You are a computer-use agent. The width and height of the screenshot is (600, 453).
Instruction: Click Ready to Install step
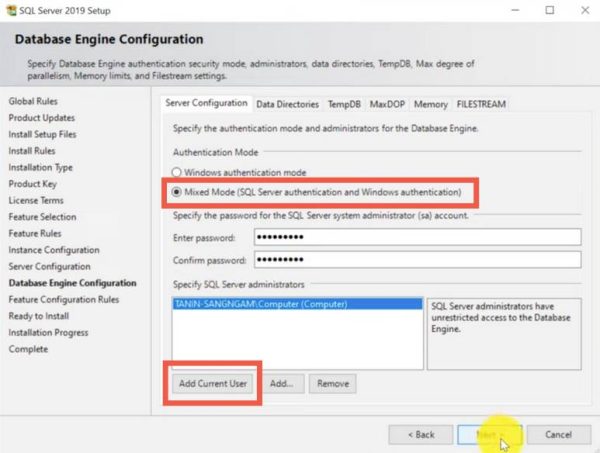tap(39, 316)
